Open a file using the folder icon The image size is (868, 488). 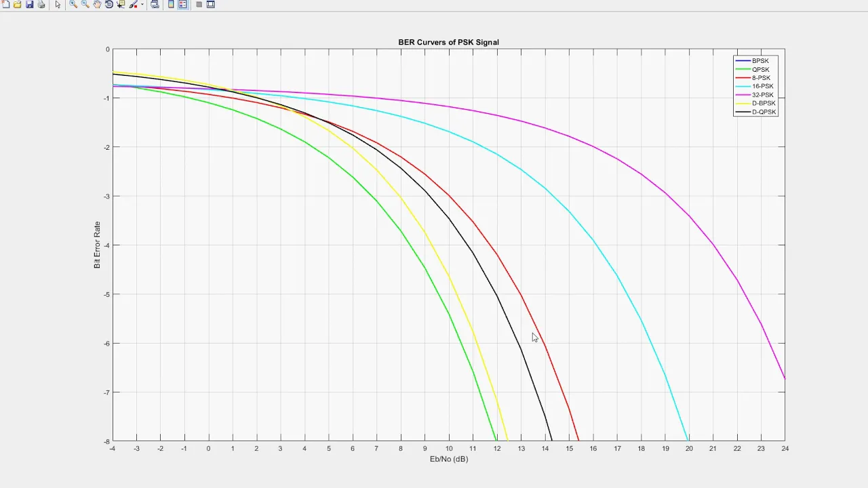click(18, 4)
